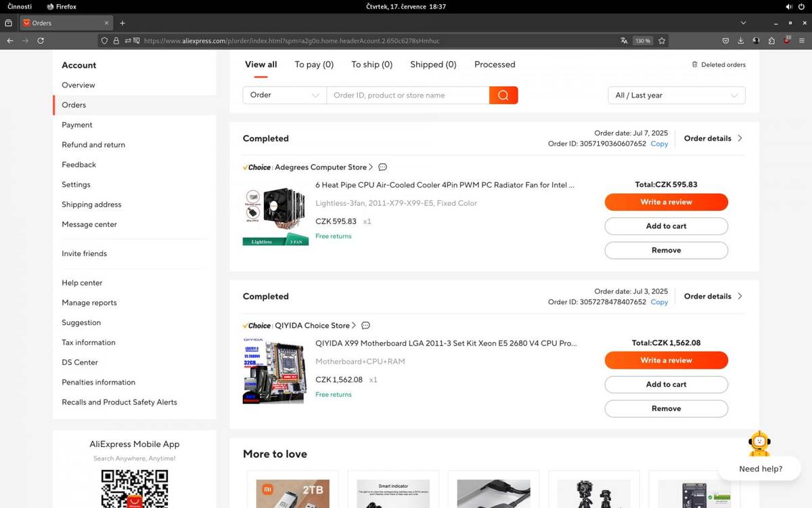Go to Refund and return section

[93, 145]
